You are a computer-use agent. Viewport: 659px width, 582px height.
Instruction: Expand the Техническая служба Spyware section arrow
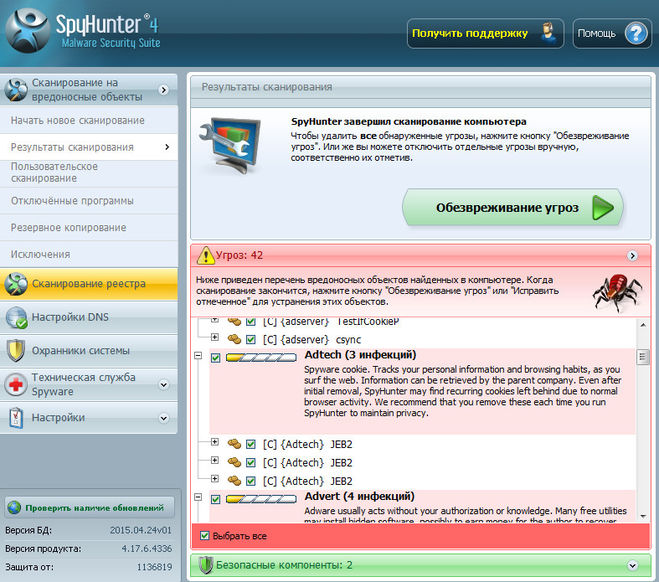pyautogui.click(x=164, y=384)
